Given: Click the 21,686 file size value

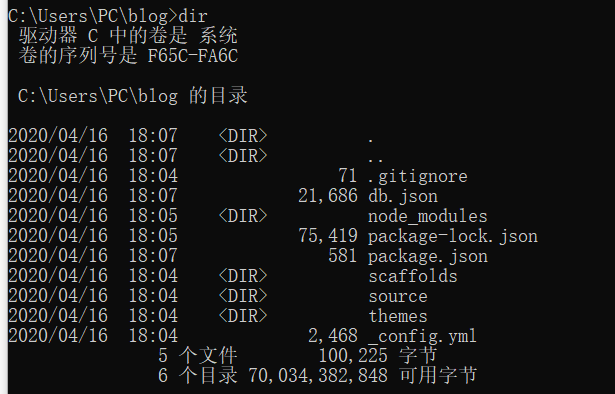Looking at the screenshot, I should tap(328, 196).
